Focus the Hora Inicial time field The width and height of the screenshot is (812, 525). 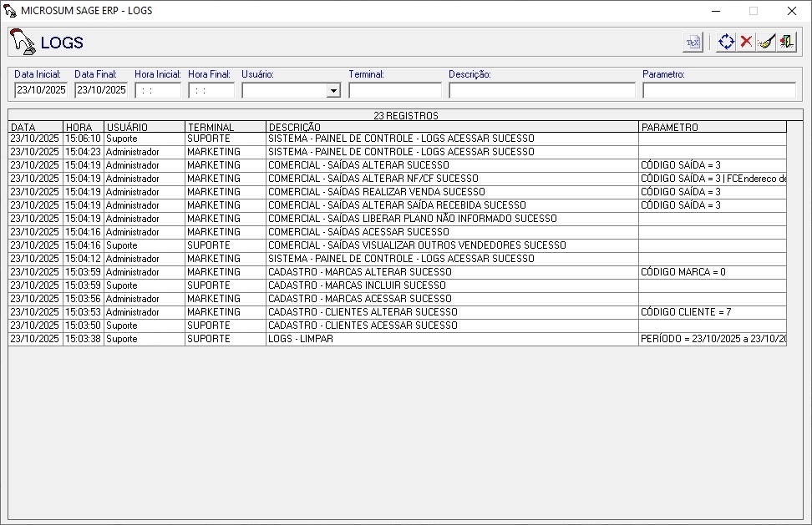158,90
